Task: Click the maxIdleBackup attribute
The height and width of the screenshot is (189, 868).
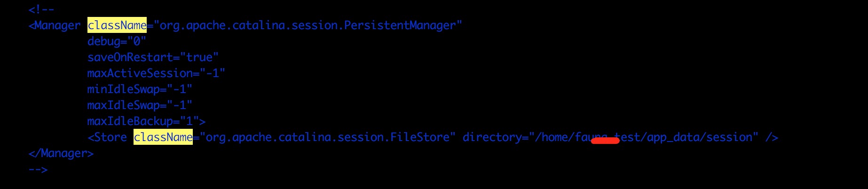Action: coord(133,121)
